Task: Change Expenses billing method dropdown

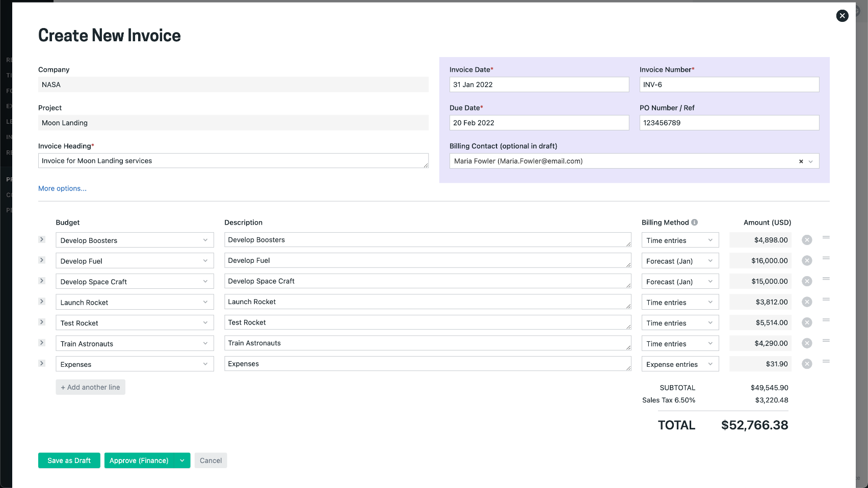Action: [679, 364]
